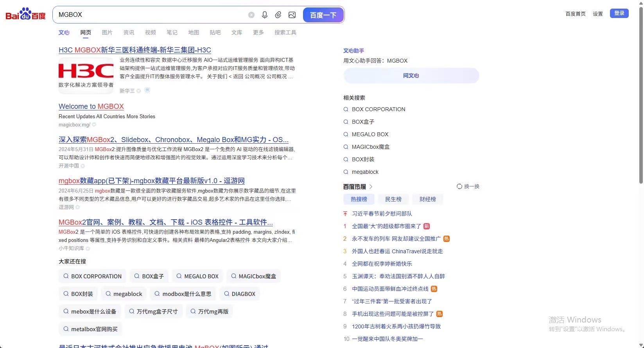The height and width of the screenshot is (348, 644).
Task: Open the 更多 tab menu
Action: (258, 32)
